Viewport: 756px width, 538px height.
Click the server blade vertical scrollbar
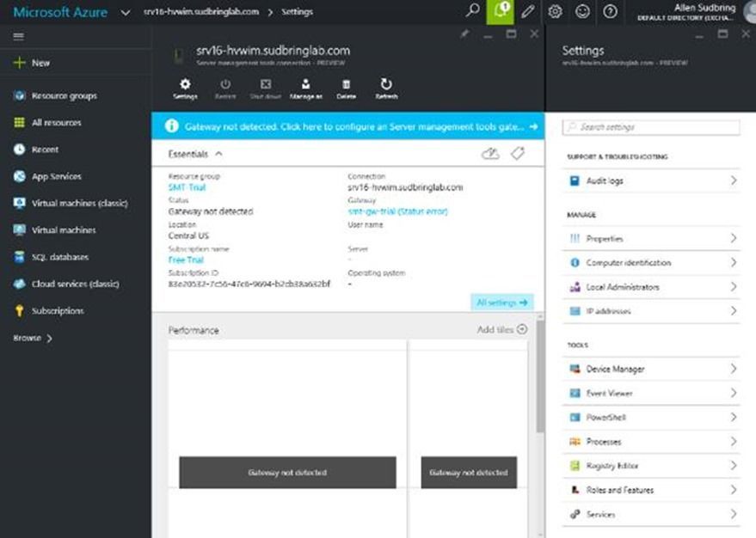tap(540, 376)
